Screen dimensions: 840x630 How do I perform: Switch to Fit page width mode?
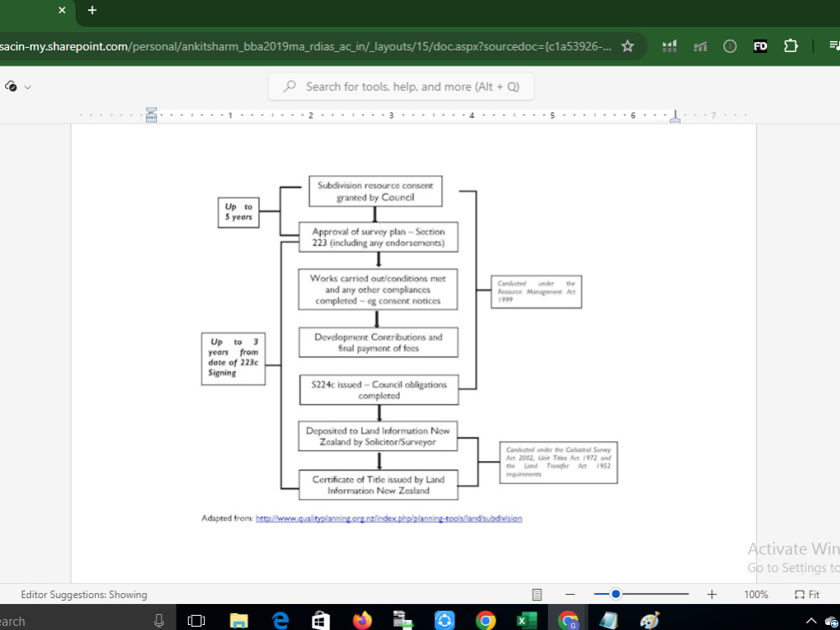pyautogui.click(x=806, y=594)
